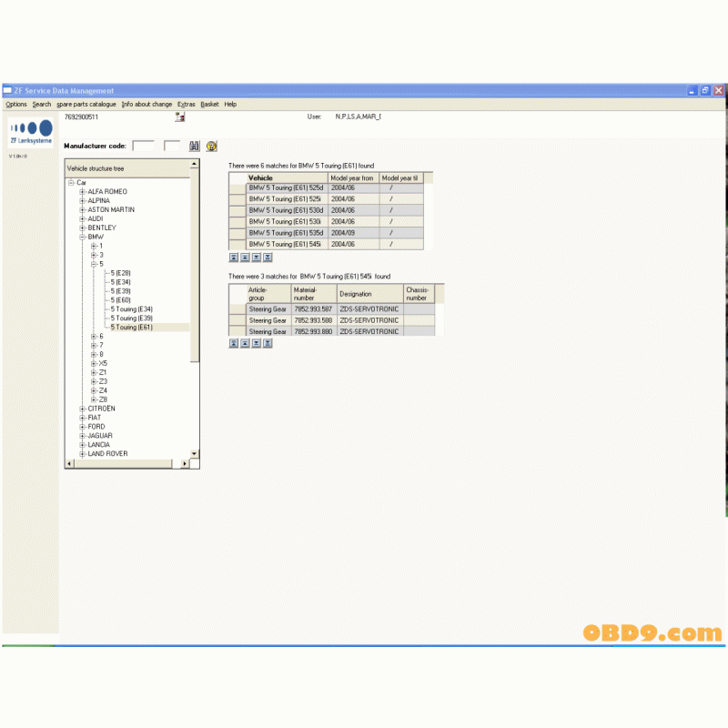Select the LAND ROVER tree label
Screen dimensions: 728x728
[107, 454]
